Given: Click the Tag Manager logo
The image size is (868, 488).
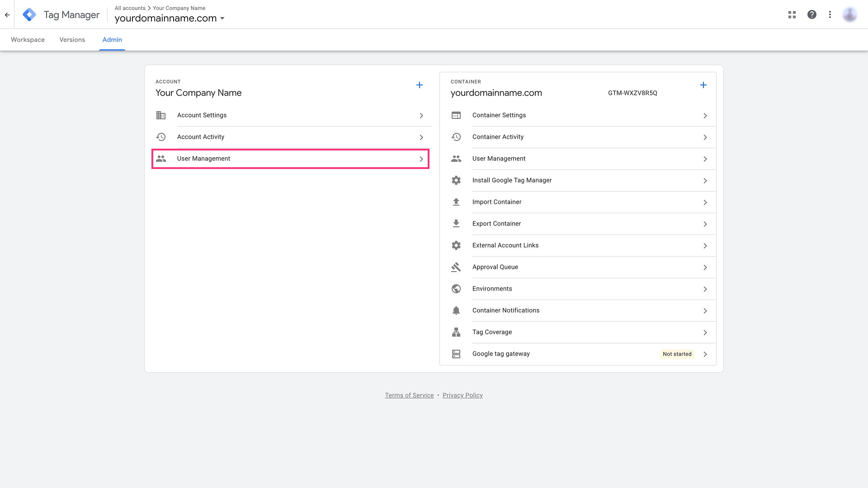Looking at the screenshot, I should pyautogui.click(x=29, y=14).
